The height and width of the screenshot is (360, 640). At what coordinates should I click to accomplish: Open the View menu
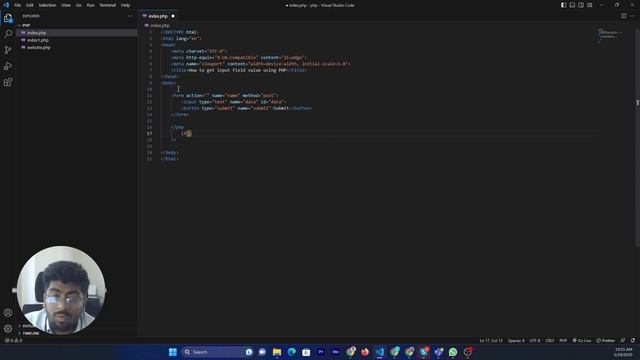(66, 5)
